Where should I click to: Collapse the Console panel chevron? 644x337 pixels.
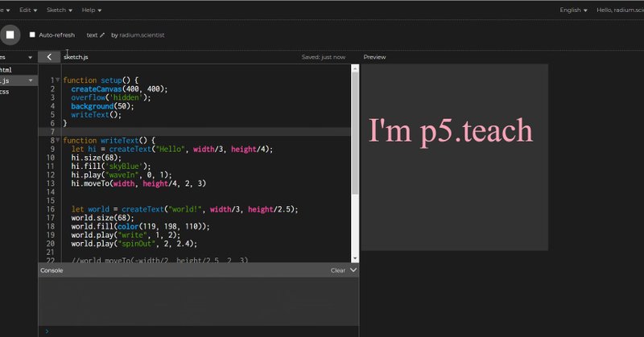pyautogui.click(x=353, y=270)
